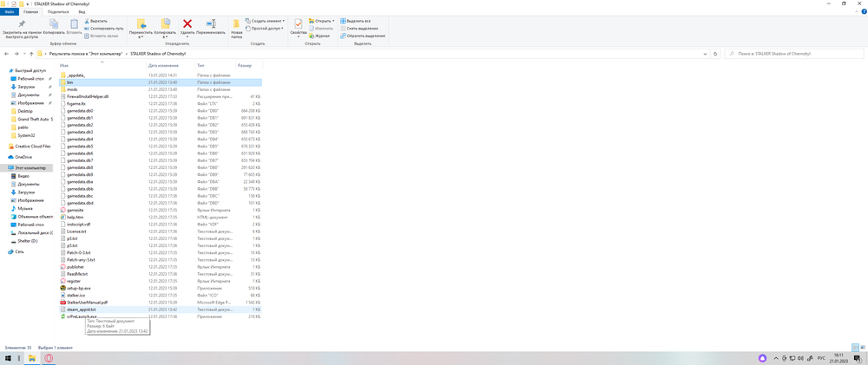Click Обратить выделение
868x365 pixels.
point(363,36)
